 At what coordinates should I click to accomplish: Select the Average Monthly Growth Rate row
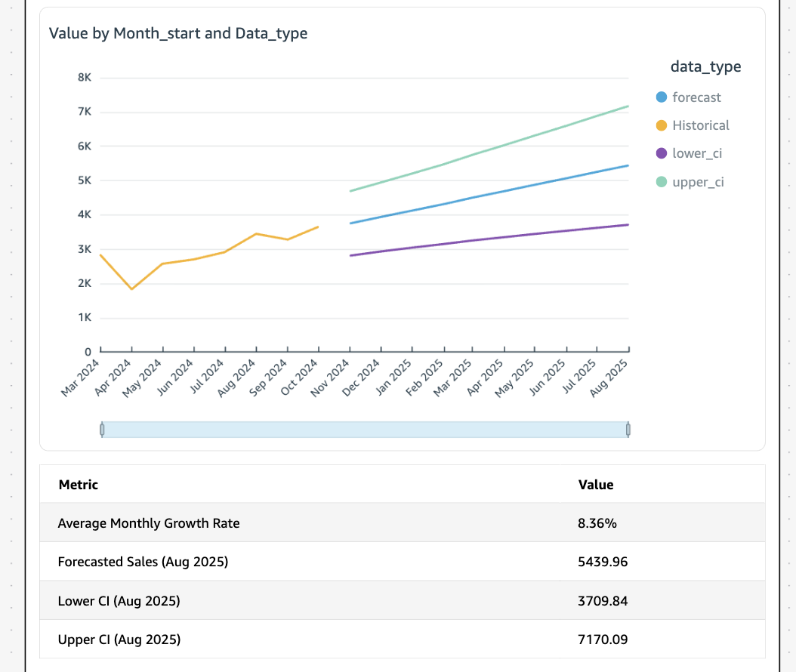click(149, 523)
